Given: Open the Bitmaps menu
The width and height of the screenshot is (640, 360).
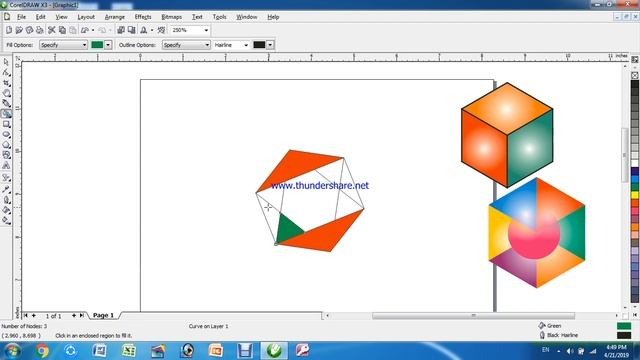Looking at the screenshot, I should coord(171,17).
